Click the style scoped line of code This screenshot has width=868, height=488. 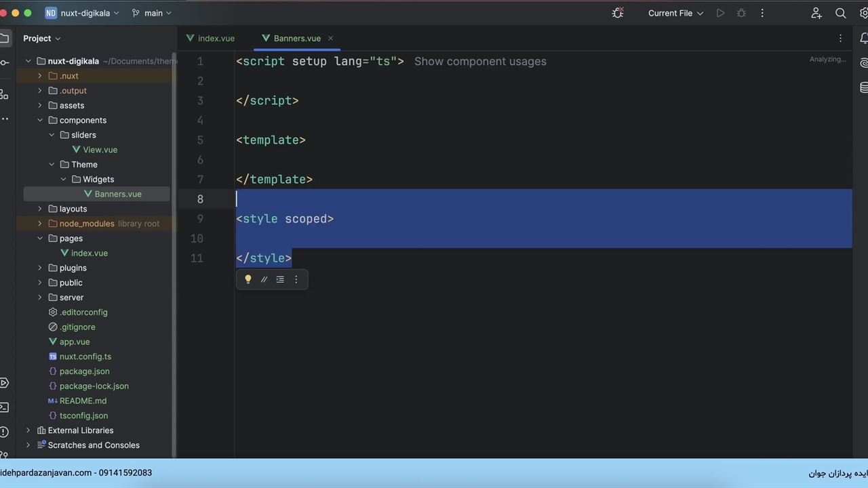click(285, 219)
